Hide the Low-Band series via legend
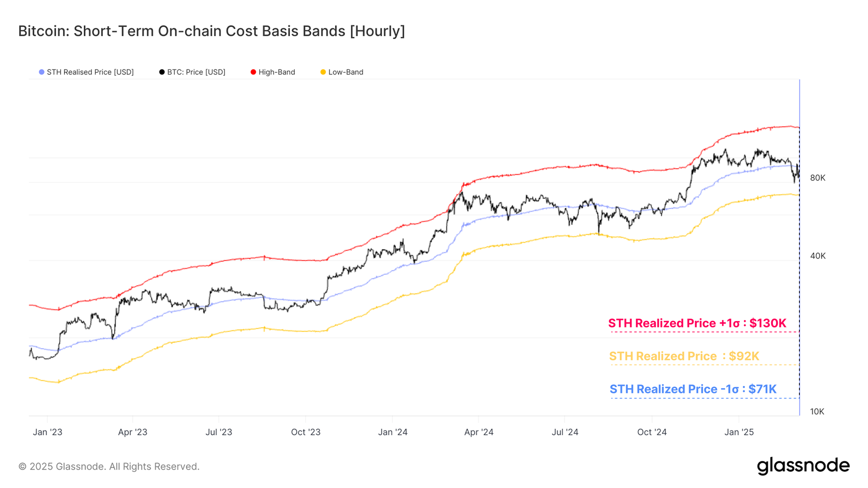 pos(345,72)
